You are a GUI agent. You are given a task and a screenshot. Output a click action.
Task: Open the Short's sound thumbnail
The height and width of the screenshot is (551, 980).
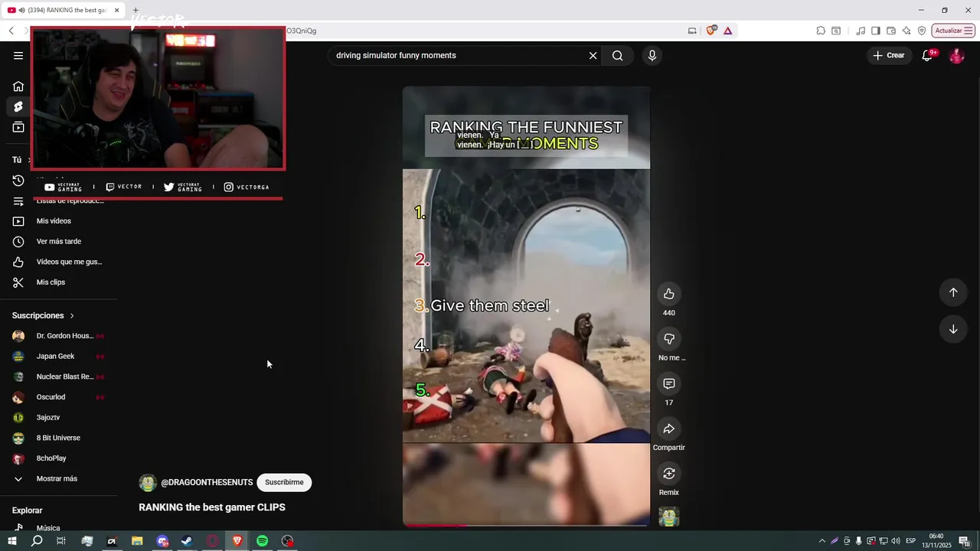[669, 517]
